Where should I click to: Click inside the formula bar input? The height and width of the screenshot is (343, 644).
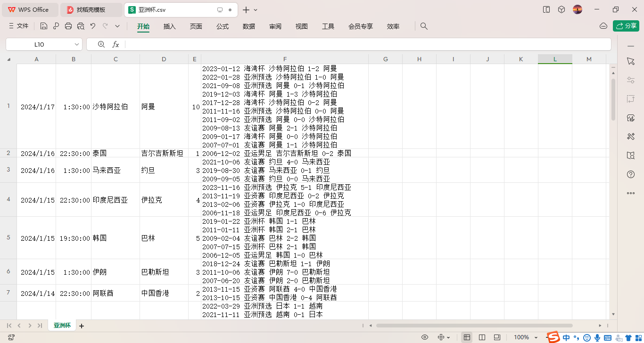(x=368, y=44)
